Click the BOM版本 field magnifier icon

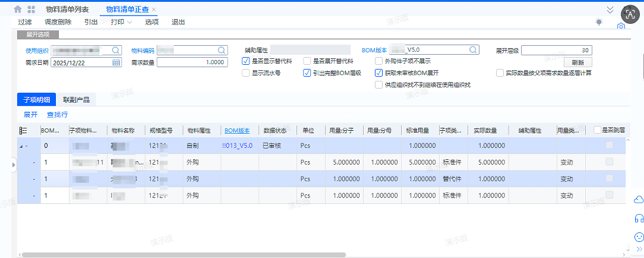click(473, 50)
